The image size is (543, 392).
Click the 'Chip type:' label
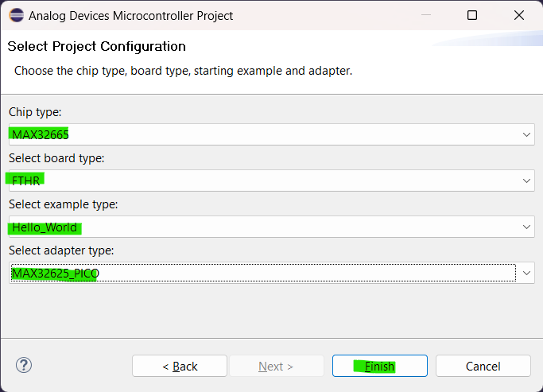coord(35,112)
